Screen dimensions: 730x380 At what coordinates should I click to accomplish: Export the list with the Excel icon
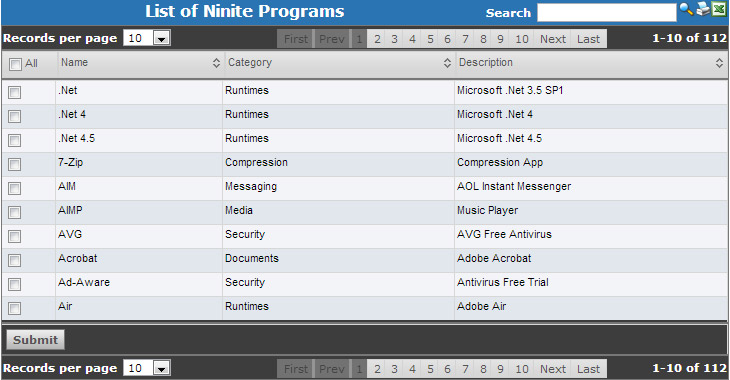pos(719,9)
